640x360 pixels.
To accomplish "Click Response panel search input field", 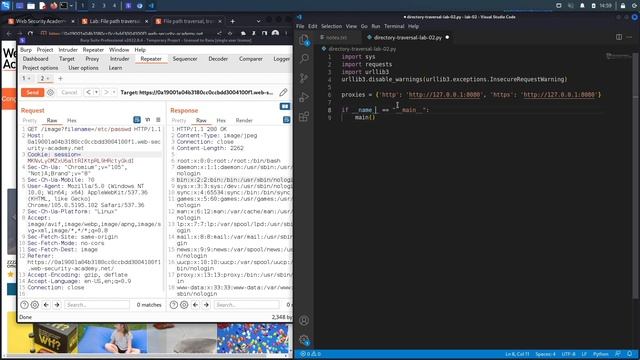I will click(x=247, y=305).
